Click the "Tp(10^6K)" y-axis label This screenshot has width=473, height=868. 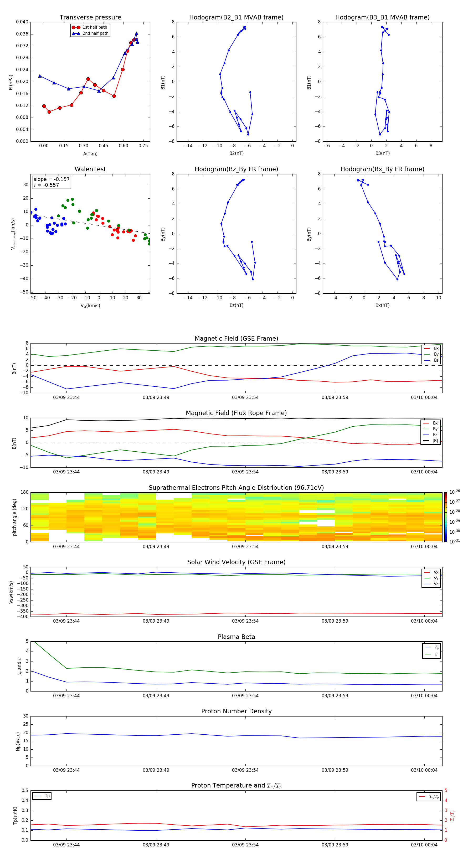tap(15, 816)
